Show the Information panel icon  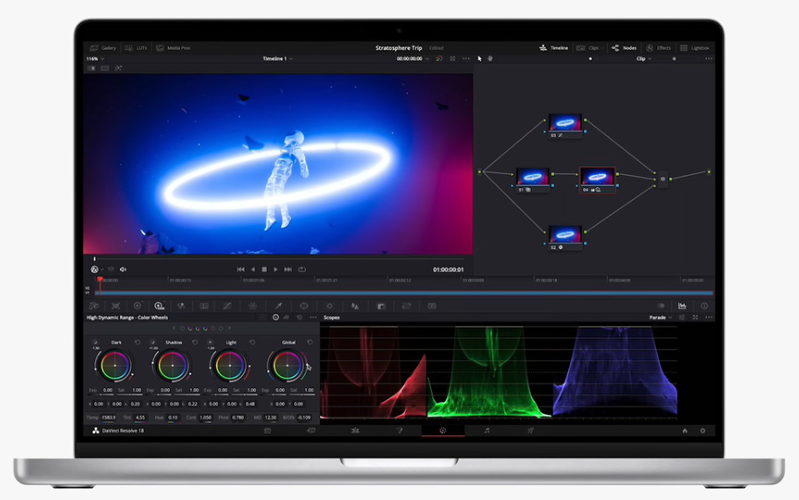(x=704, y=306)
